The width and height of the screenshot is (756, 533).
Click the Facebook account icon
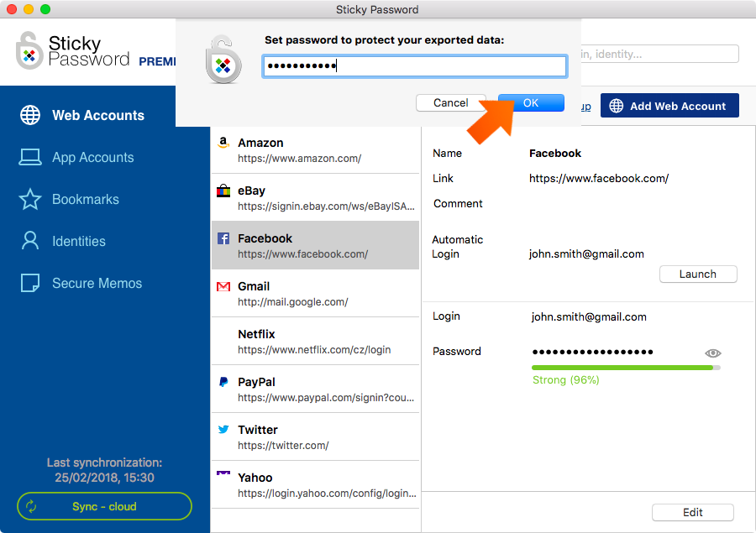click(x=223, y=238)
